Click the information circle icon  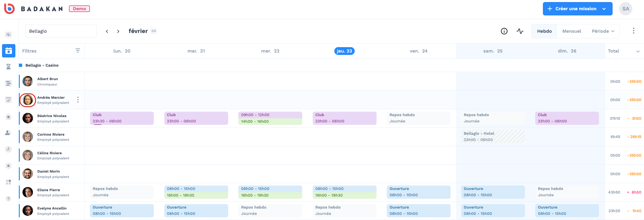504,31
